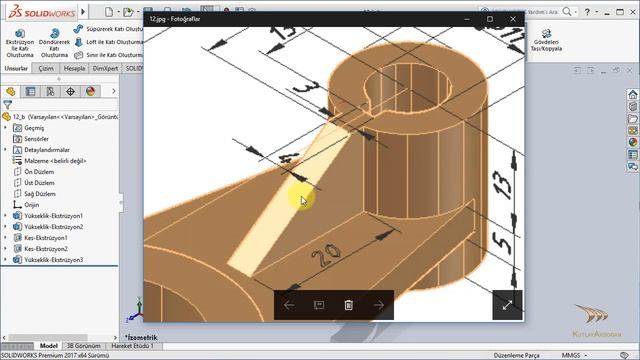Click the tree scroll right arrow
Image resolution: width=640 pixels, height=360 pixels.
tap(115, 338)
